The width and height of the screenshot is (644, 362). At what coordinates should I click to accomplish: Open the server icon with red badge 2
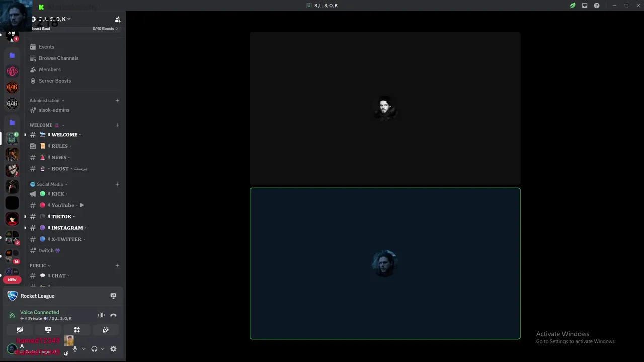[x=12, y=238]
